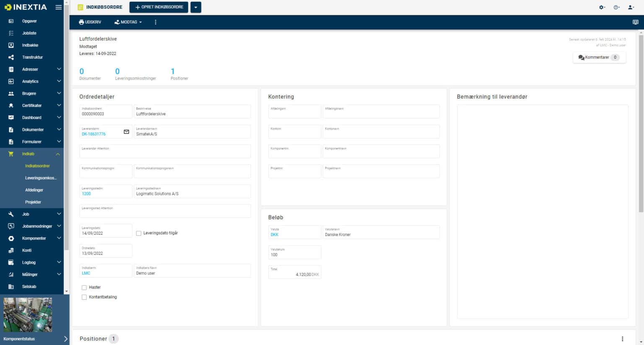Click the settings gear icon
The width and height of the screenshot is (644, 345).
[x=602, y=7]
